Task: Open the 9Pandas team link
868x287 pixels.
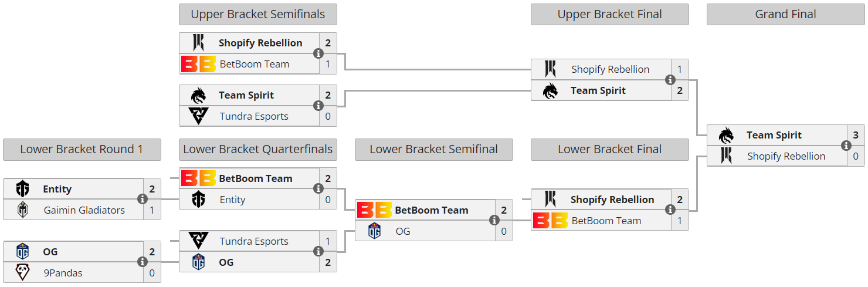Action: point(63,272)
